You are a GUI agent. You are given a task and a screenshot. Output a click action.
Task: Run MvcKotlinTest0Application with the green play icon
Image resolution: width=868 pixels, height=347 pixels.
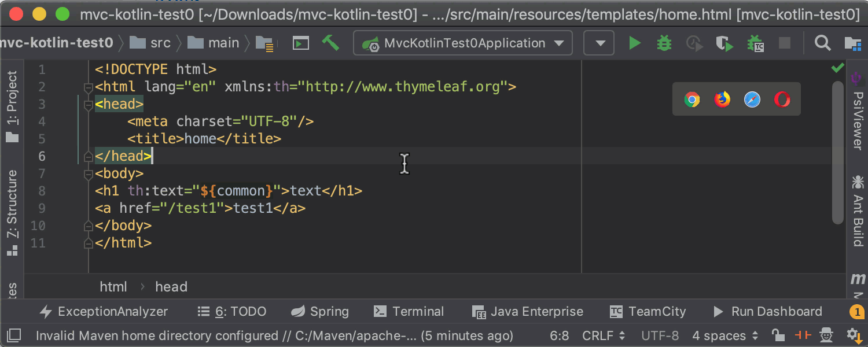pyautogui.click(x=635, y=43)
